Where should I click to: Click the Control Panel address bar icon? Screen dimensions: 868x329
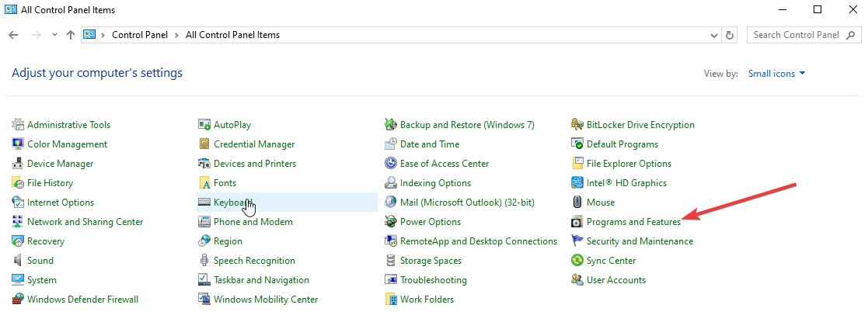(x=89, y=35)
